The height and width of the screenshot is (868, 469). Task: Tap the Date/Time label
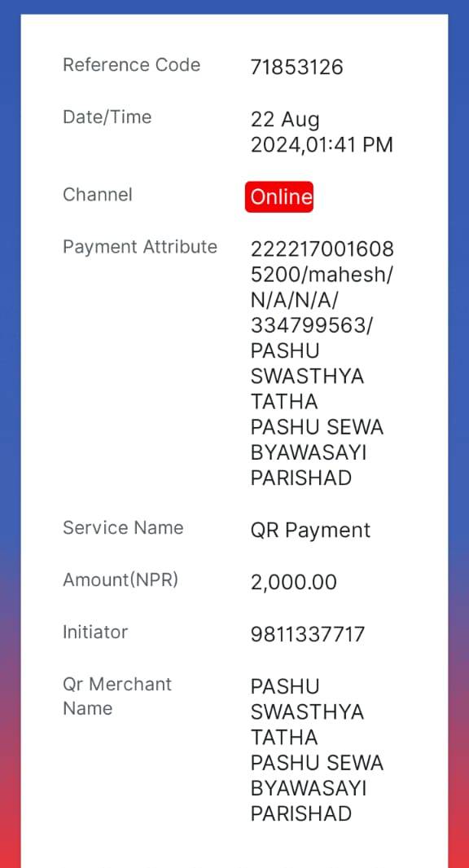107,117
